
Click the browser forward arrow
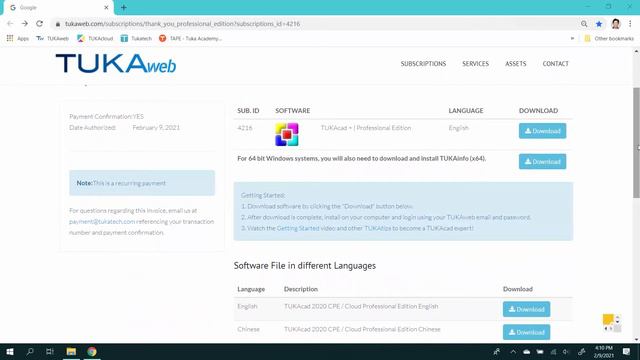click(24, 24)
